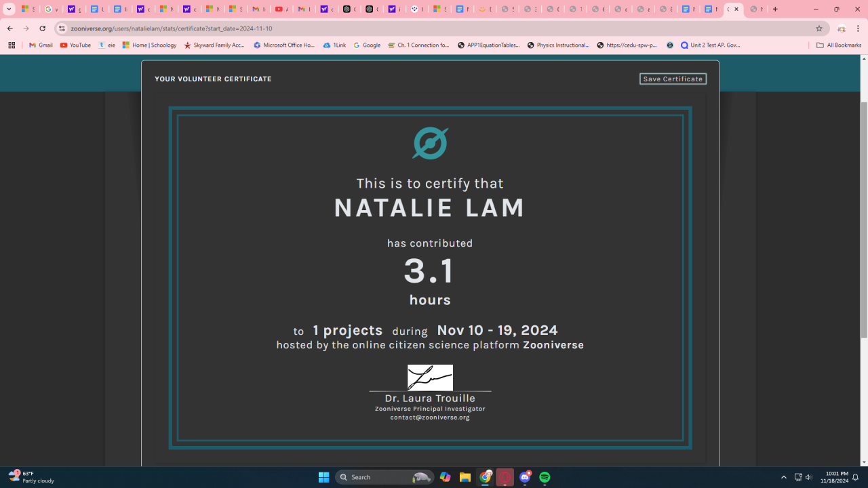Open Copilot from the taskbar
Image resolution: width=868 pixels, height=488 pixels.
[445, 477]
